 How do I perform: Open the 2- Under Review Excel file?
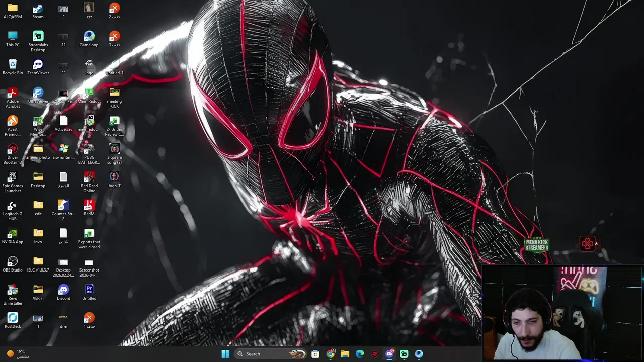(114, 126)
